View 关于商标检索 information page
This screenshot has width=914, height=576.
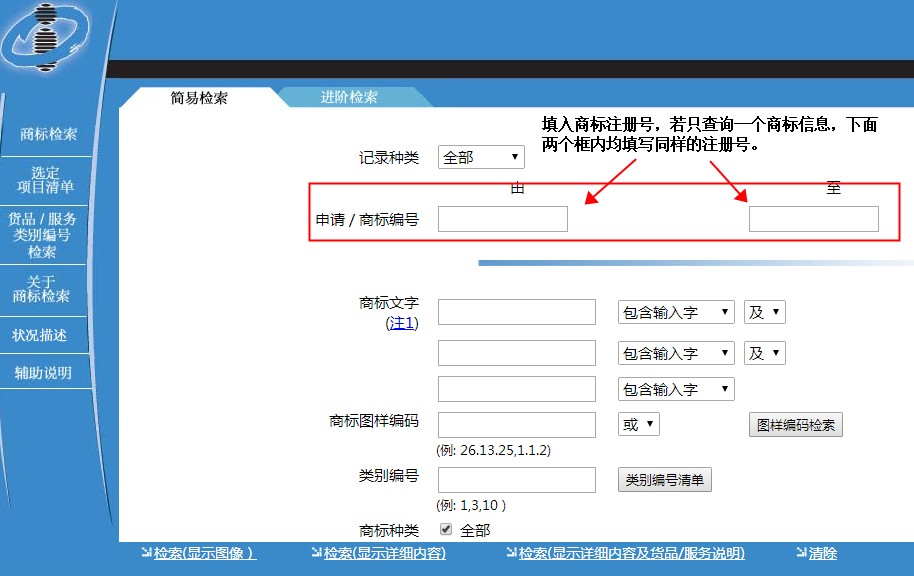coord(45,290)
